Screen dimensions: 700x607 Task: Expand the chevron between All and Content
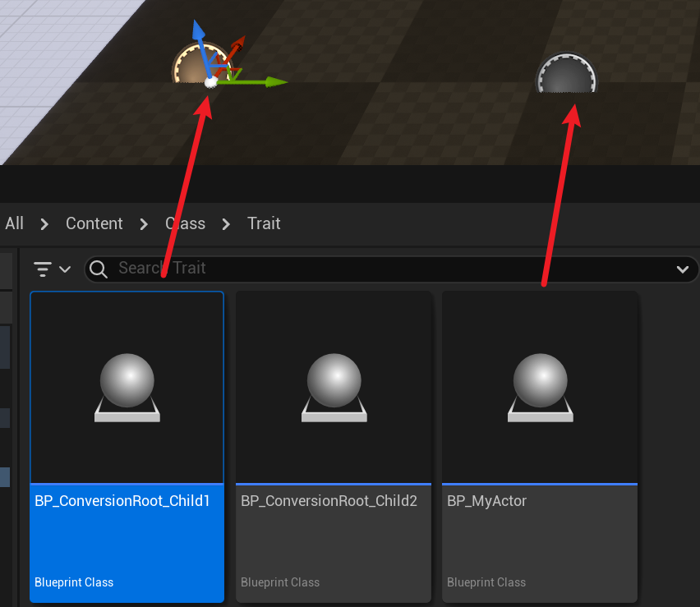pos(44,224)
